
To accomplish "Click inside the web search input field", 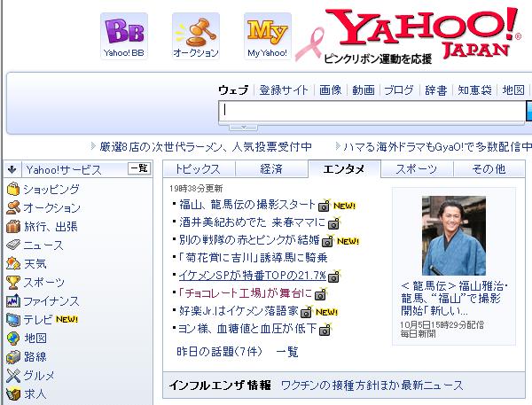I will pos(372,111).
